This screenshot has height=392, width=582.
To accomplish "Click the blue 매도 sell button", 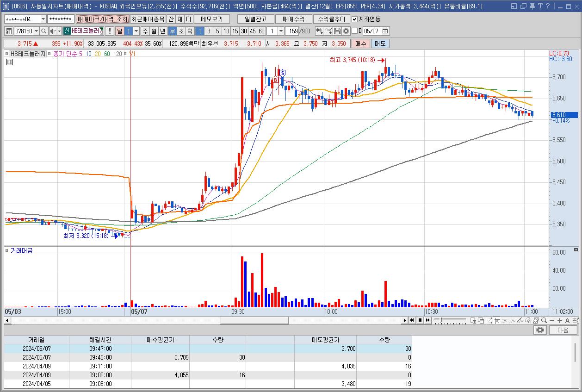I will (x=380, y=44).
